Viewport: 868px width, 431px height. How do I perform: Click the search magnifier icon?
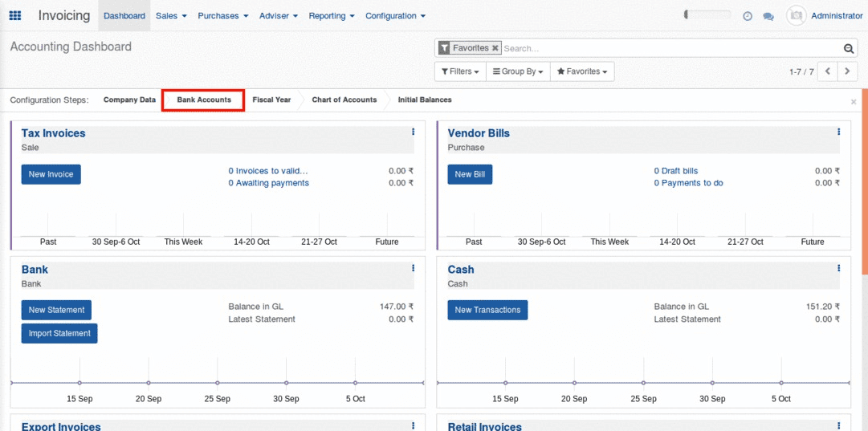pyautogui.click(x=849, y=49)
